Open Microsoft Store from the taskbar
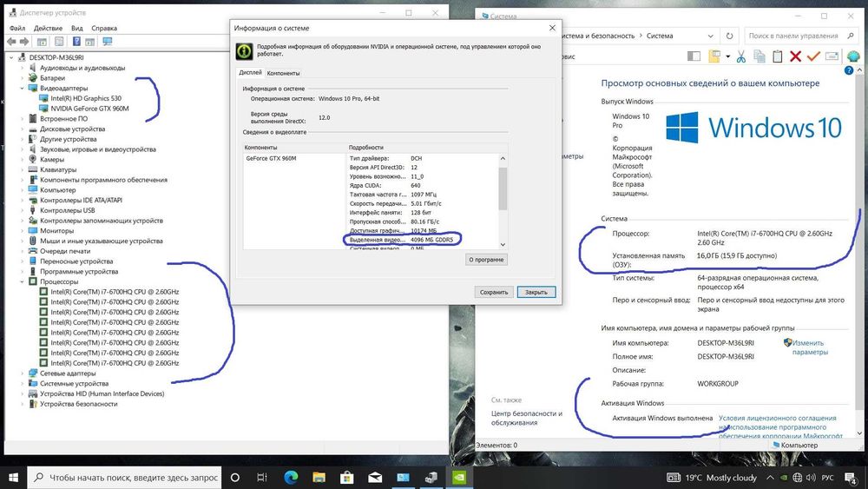Image resolution: width=868 pixels, height=489 pixels. 347,477
